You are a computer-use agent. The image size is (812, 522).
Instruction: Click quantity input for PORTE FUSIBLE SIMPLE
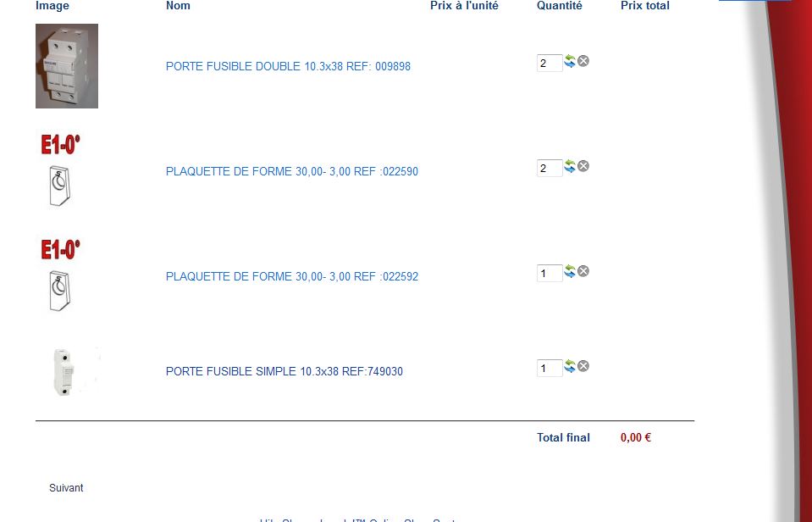(549, 368)
